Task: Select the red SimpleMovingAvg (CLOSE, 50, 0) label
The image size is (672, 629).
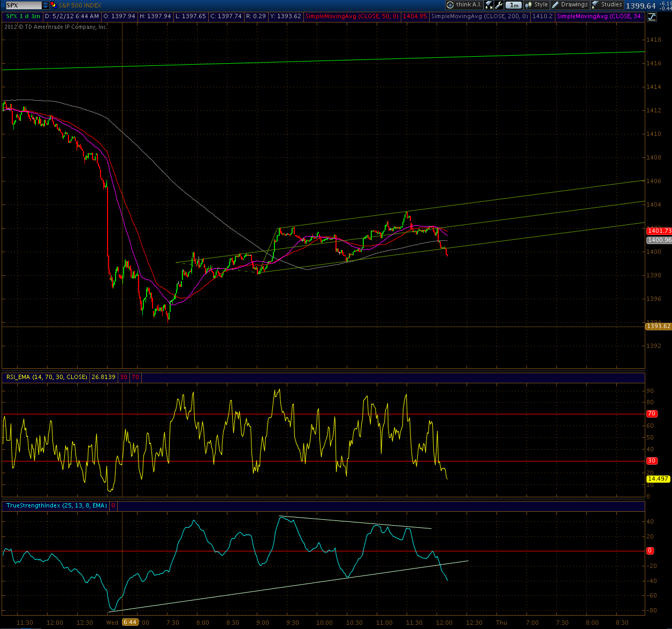Action: 352,17
